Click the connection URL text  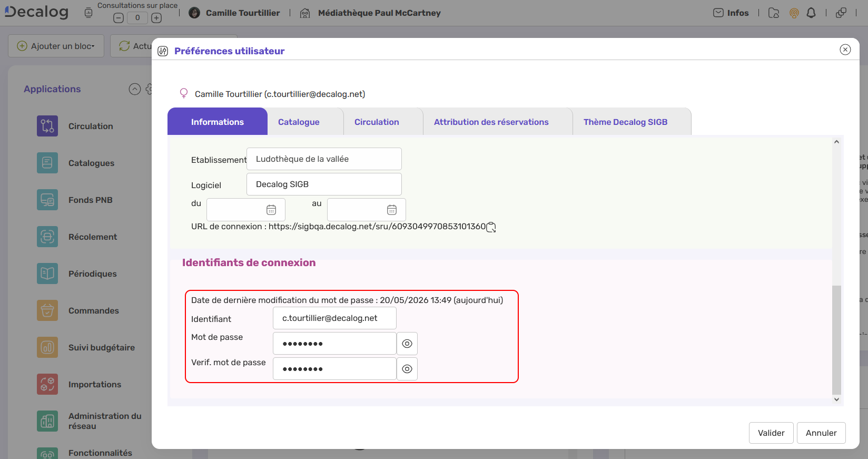click(377, 227)
